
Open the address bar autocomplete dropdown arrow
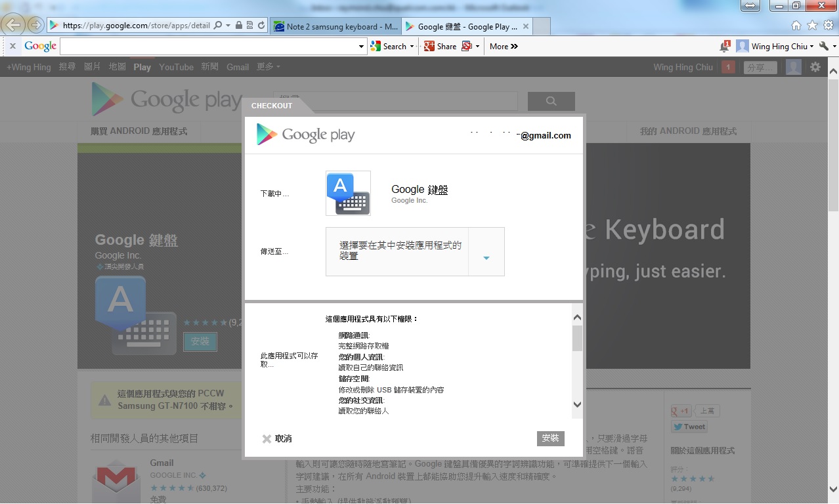click(x=228, y=26)
